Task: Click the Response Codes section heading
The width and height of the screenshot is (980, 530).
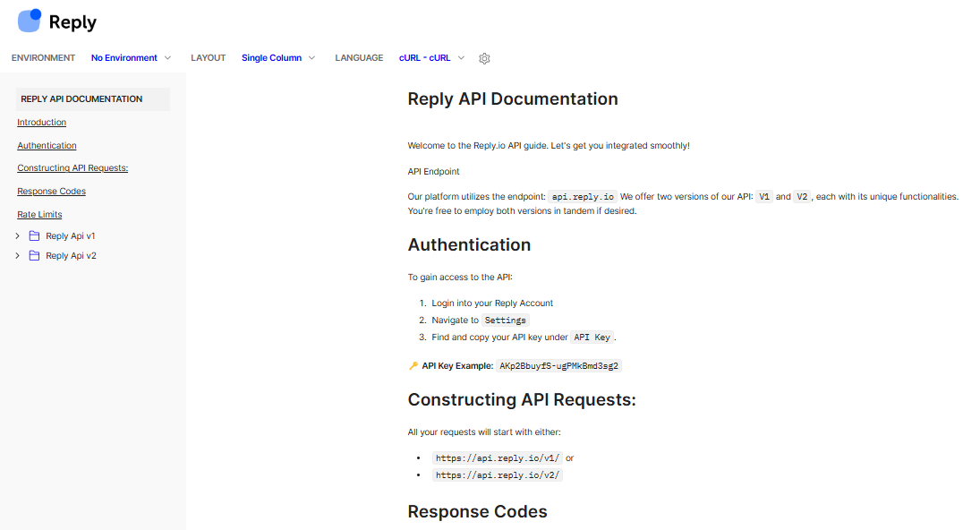Action: click(x=478, y=512)
